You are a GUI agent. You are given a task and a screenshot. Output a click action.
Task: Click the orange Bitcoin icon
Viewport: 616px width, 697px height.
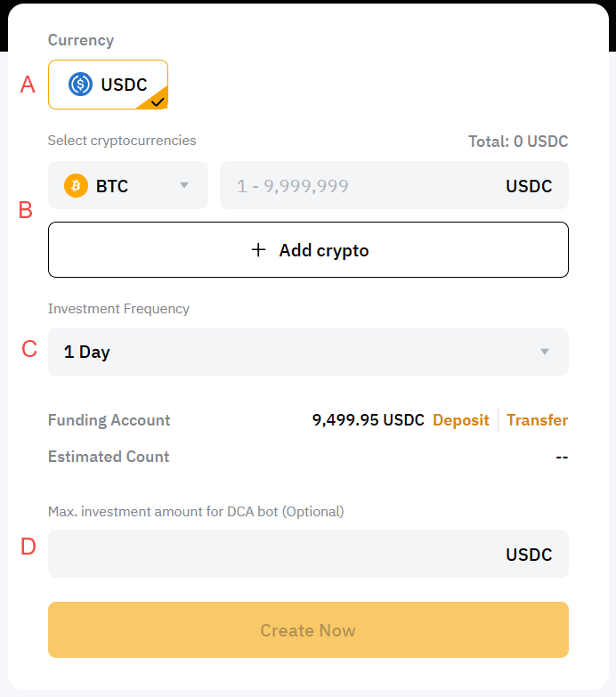(x=77, y=186)
